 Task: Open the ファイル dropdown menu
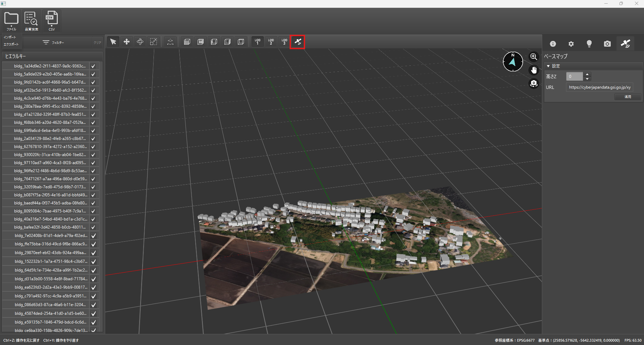11,21
